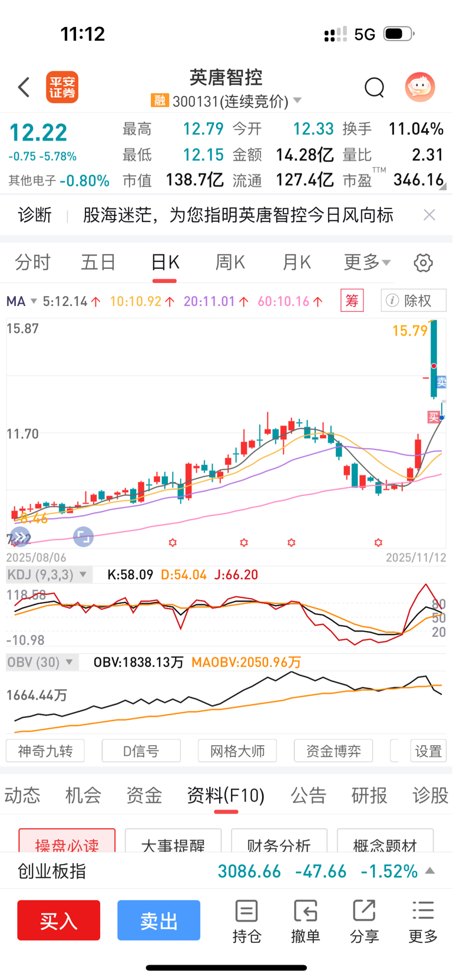Select the 神奇九转 indicator button
This screenshot has height=980, width=453.
click(45, 751)
